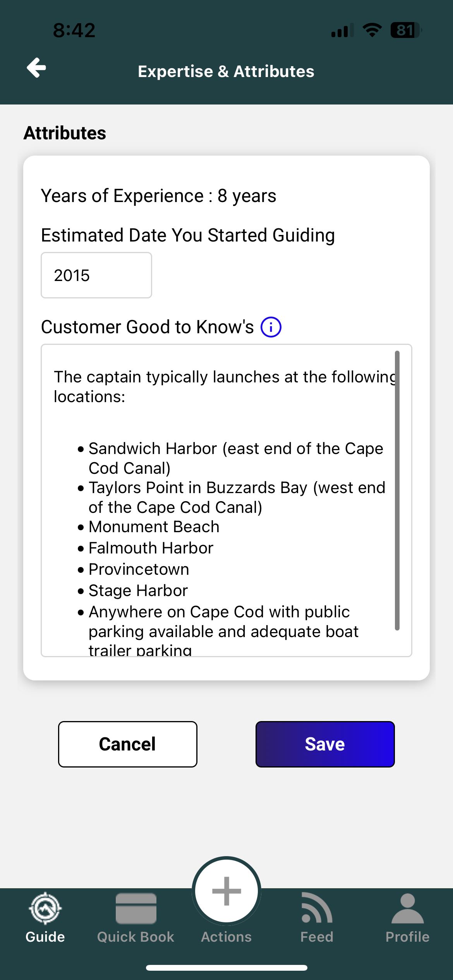
Task: Edit the 2015 start year field
Action: (x=96, y=276)
